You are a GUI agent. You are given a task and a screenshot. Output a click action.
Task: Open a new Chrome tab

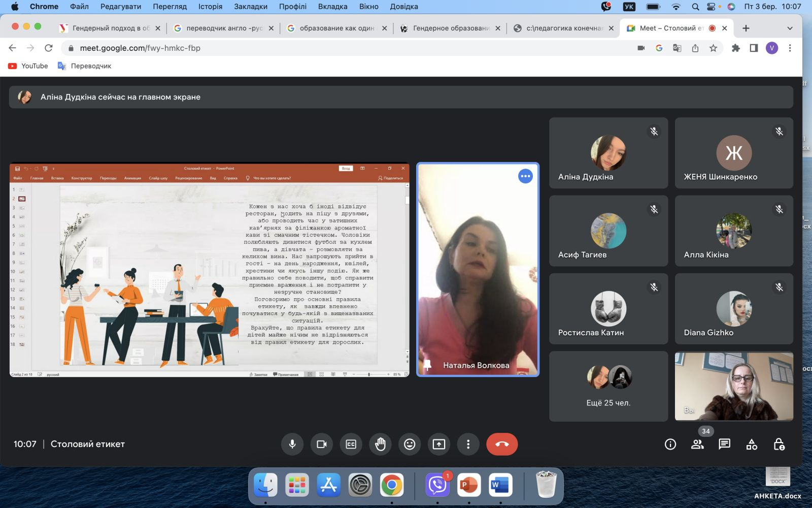tap(746, 28)
